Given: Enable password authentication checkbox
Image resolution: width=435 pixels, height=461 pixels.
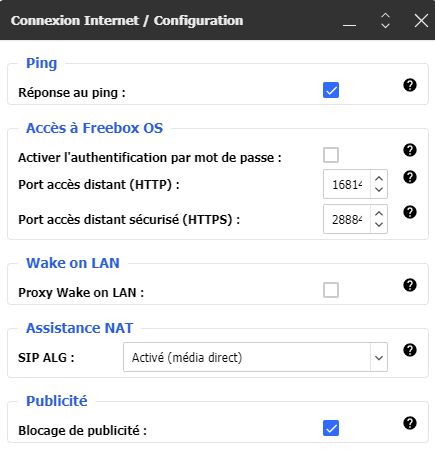Looking at the screenshot, I should point(331,155).
